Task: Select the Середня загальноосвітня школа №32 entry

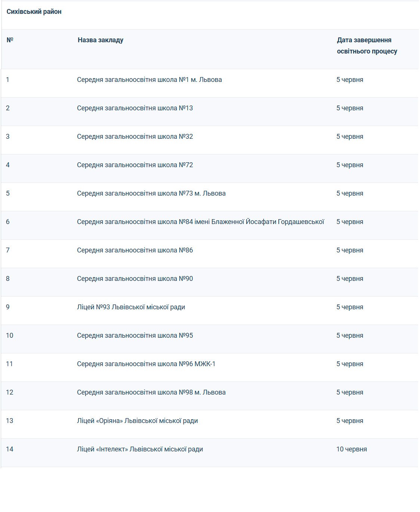Action: 135,137
